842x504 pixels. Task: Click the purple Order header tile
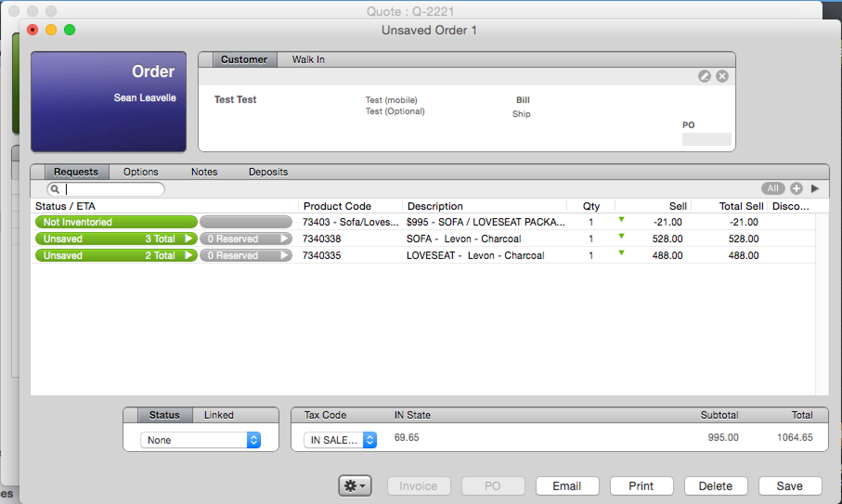click(x=109, y=102)
